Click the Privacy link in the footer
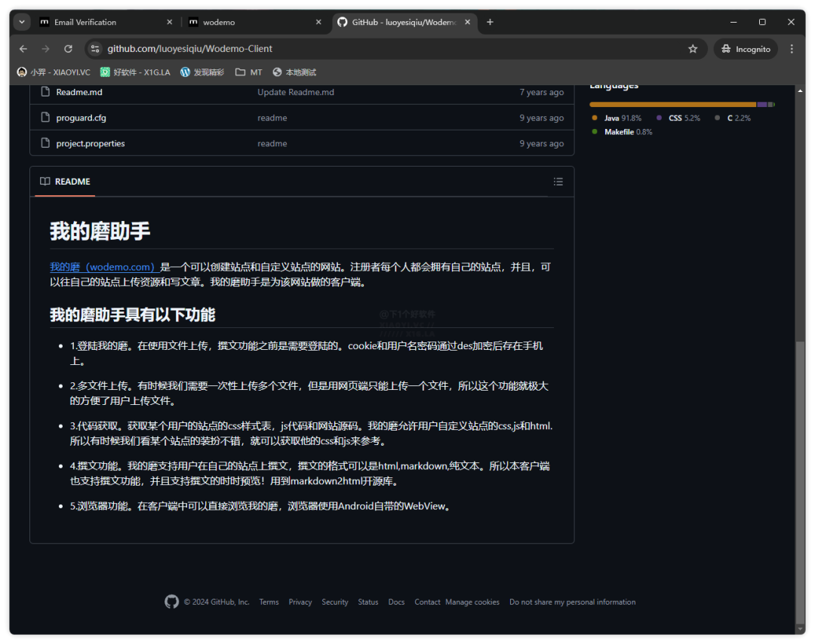 click(x=300, y=602)
